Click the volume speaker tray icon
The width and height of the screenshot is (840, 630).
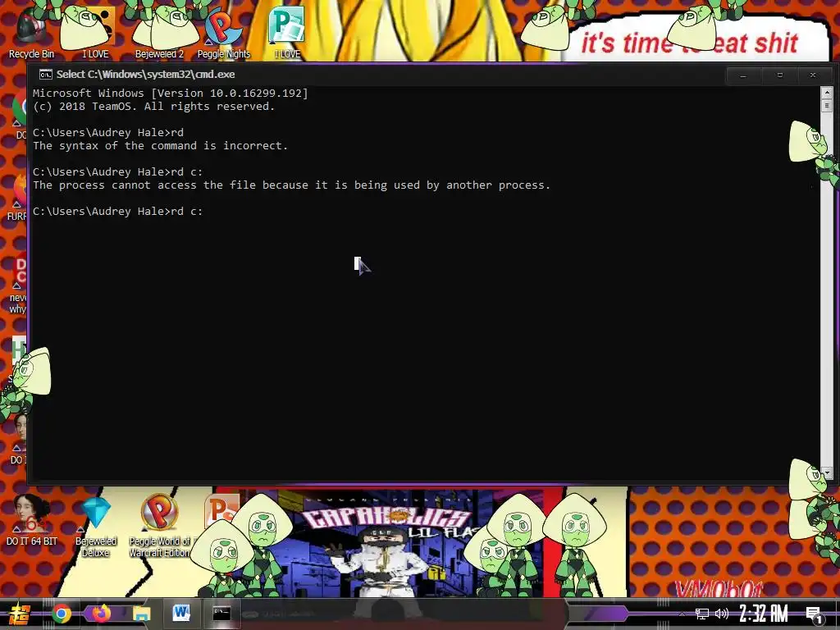(722, 614)
